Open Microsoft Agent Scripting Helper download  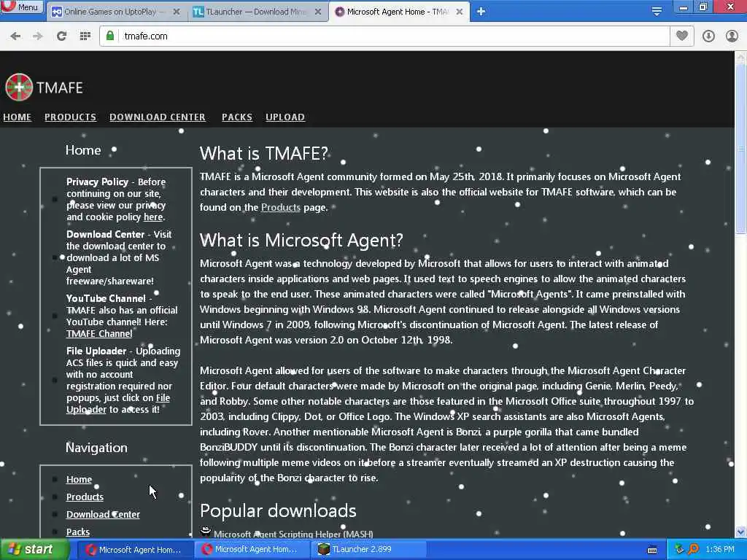tap(293, 534)
